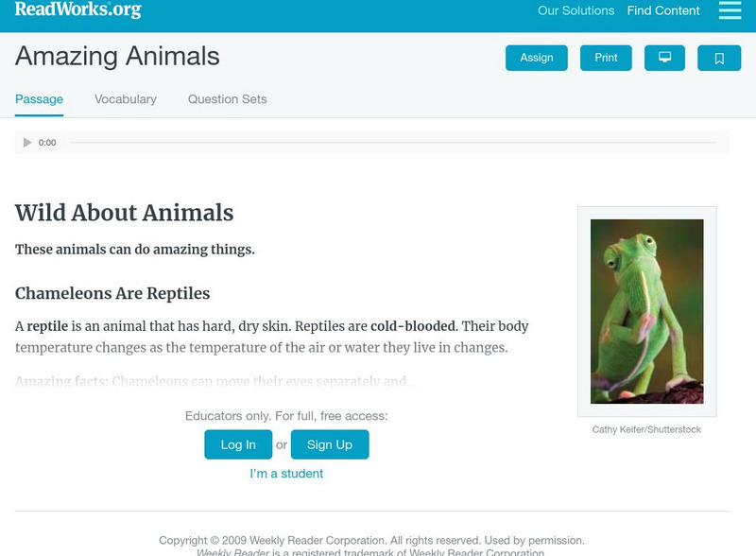Viewport: 756px width, 556px height.
Task: Switch to the Vocabulary tab
Action: point(126,99)
